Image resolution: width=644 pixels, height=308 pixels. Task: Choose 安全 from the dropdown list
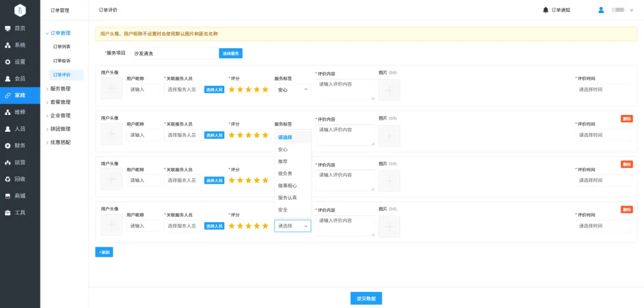(x=293, y=210)
